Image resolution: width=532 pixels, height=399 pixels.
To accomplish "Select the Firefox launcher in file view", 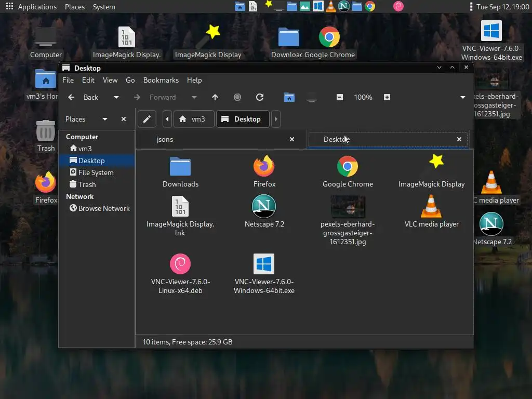I will 264,166.
